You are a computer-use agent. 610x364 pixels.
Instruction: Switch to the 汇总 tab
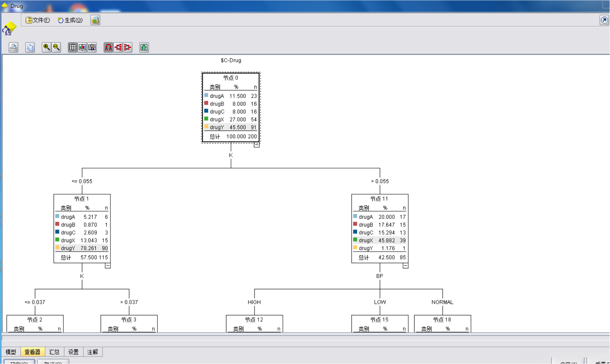tap(54, 352)
